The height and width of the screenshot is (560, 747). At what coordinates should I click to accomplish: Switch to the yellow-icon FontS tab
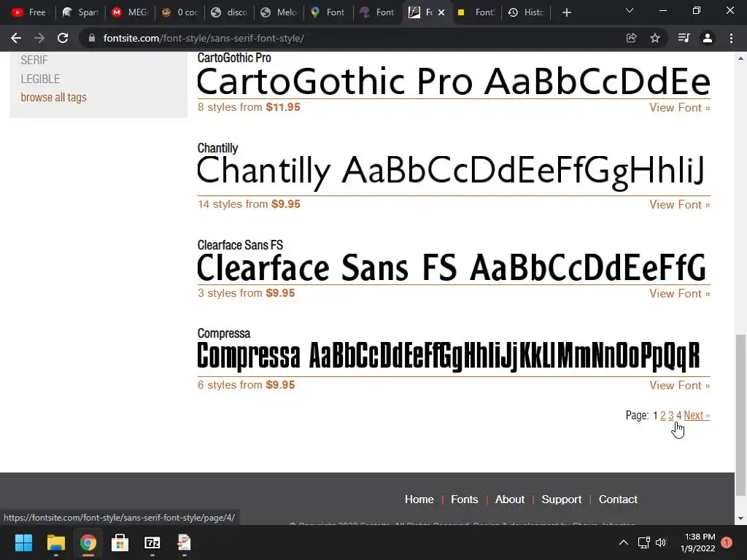(x=476, y=13)
